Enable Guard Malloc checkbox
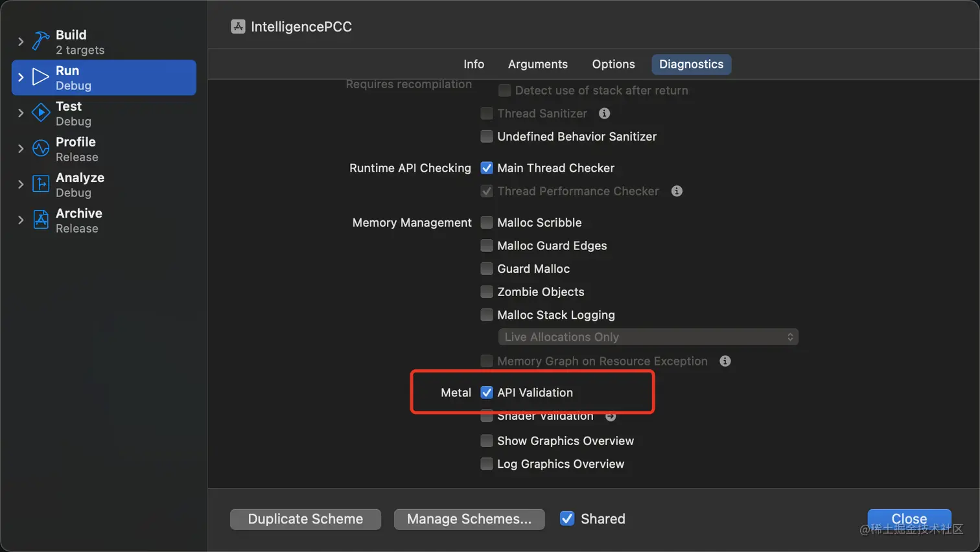980x552 pixels. [x=487, y=269]
